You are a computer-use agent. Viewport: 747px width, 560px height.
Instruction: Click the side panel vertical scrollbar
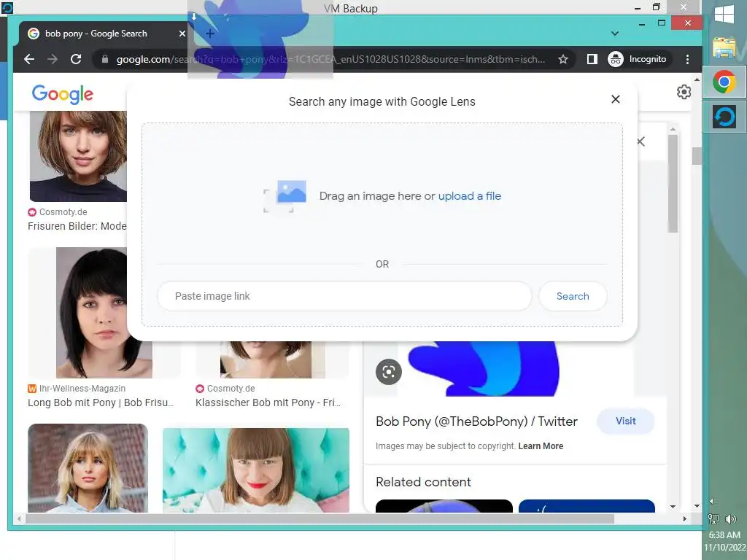coord(673,183)
